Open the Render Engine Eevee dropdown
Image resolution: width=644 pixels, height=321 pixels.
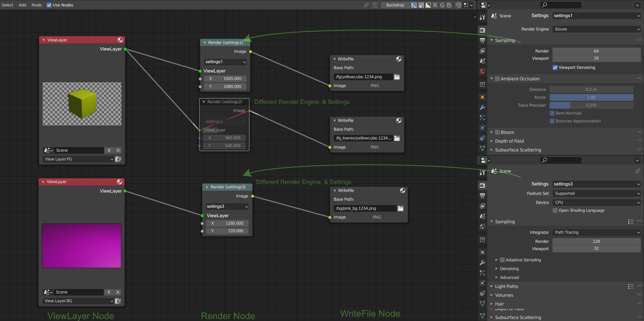tap(597, 29)
